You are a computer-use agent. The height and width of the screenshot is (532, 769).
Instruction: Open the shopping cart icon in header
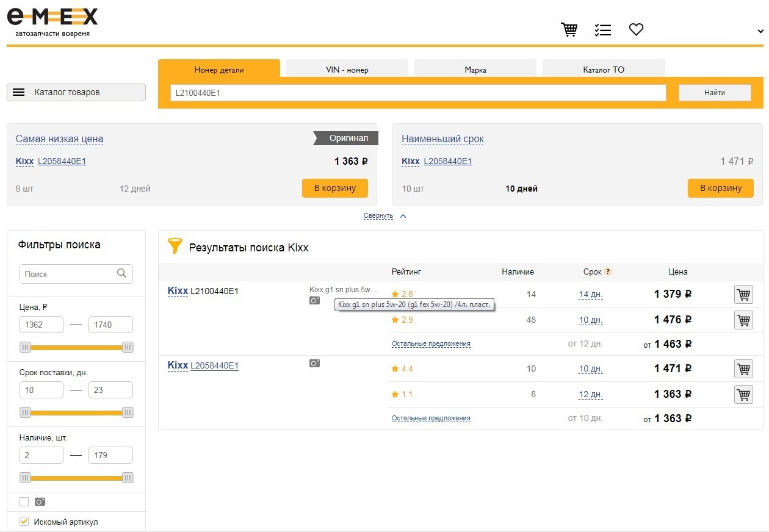click(569, 29)
